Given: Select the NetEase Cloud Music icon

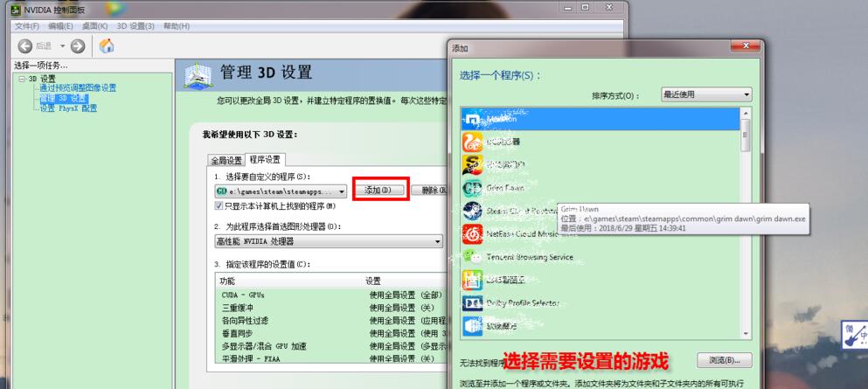Looking at the screenshot, I should point(472,233).
